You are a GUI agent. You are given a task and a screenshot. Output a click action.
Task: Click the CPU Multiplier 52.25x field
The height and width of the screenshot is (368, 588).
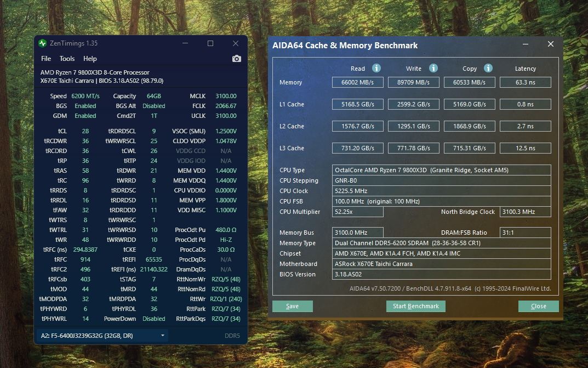pos(358,212)
